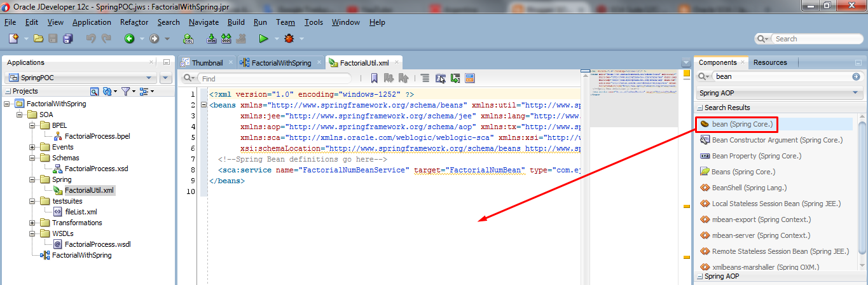868x285 pixels.
Task: Navigate back with the green arrow
Action: coord(130,39)
